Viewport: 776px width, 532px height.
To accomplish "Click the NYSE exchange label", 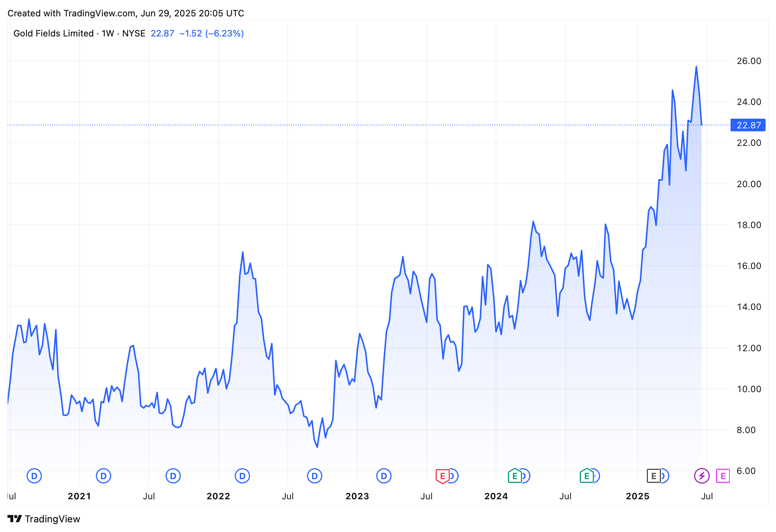I will (x=134, y=33).
